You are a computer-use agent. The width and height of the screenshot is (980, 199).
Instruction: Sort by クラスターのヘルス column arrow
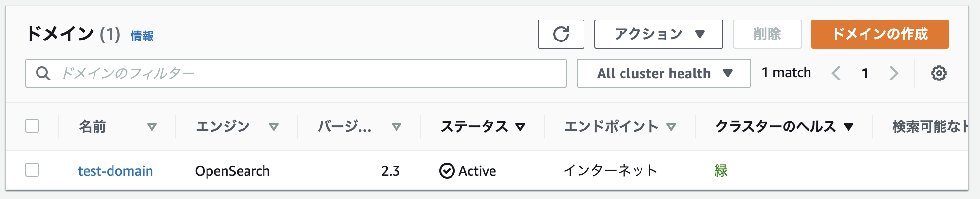tap(848, 127)
